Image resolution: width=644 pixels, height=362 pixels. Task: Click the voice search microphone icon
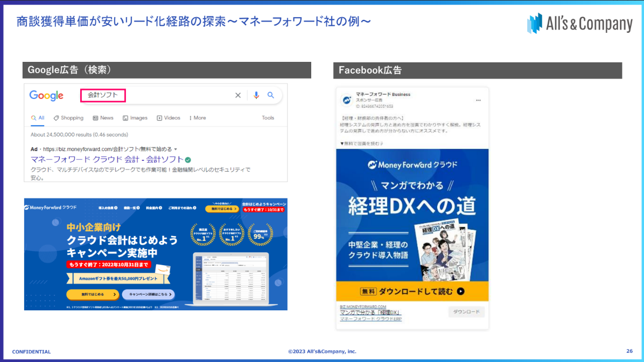pos(256,95)
